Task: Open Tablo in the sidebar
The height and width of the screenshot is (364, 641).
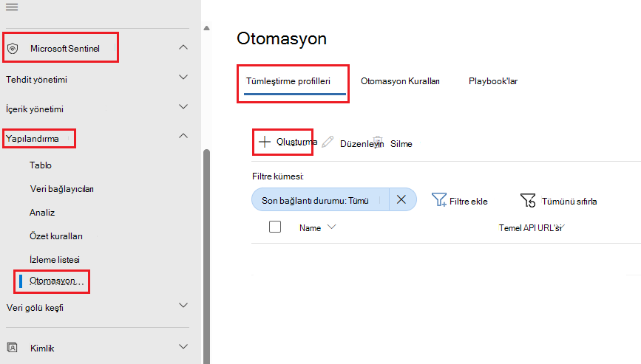Action: [41, 165]
